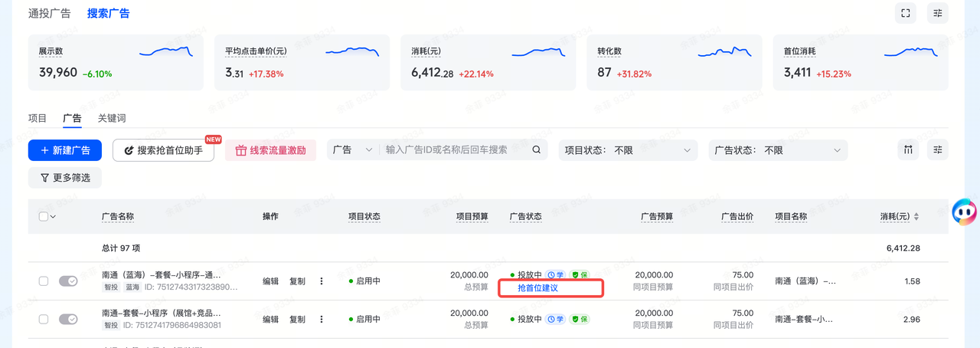Screen dimensions: 980x348
Task: Open the top-right metrics settings icon
Action: coord(937,13)
